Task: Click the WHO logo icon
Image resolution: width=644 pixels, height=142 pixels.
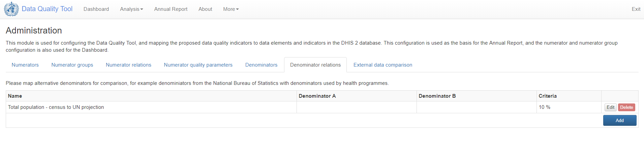Action: 11,9
